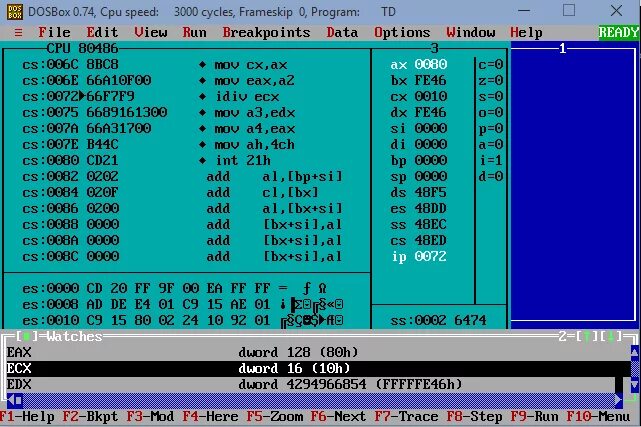641x427 pixels.
Task: Click the instruction pointer arrow at cs:0072
Action: [x=82, y=96]
